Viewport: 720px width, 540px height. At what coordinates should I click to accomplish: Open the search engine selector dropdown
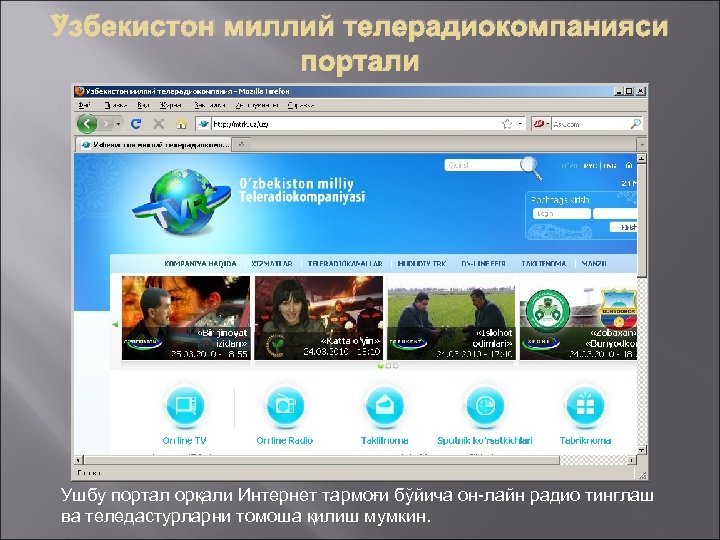(x=541, y=124)
